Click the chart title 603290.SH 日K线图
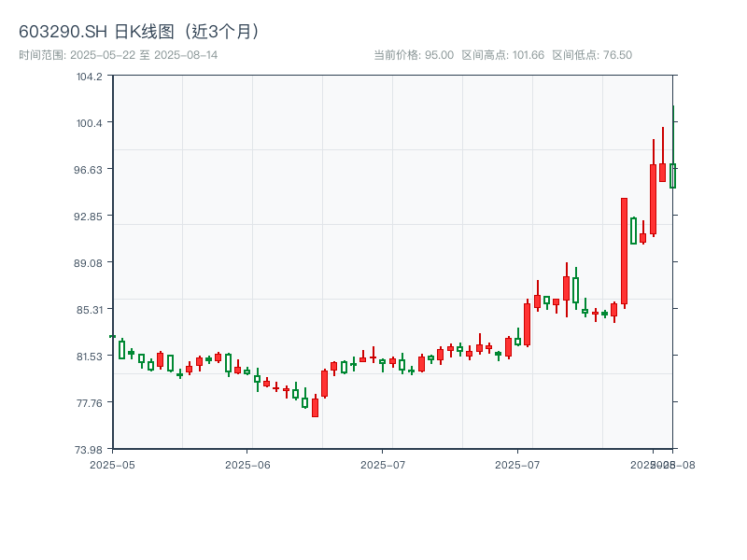747x560 pixels. point(140,32)
